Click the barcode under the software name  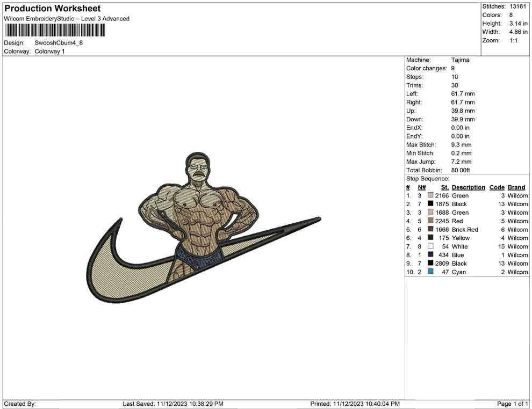(x=55, y=31)
